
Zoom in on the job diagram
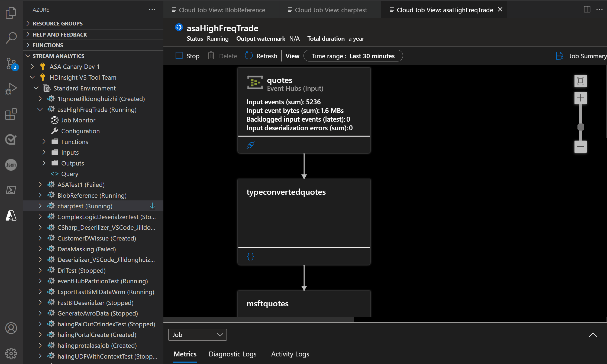(x=580, y=98)
